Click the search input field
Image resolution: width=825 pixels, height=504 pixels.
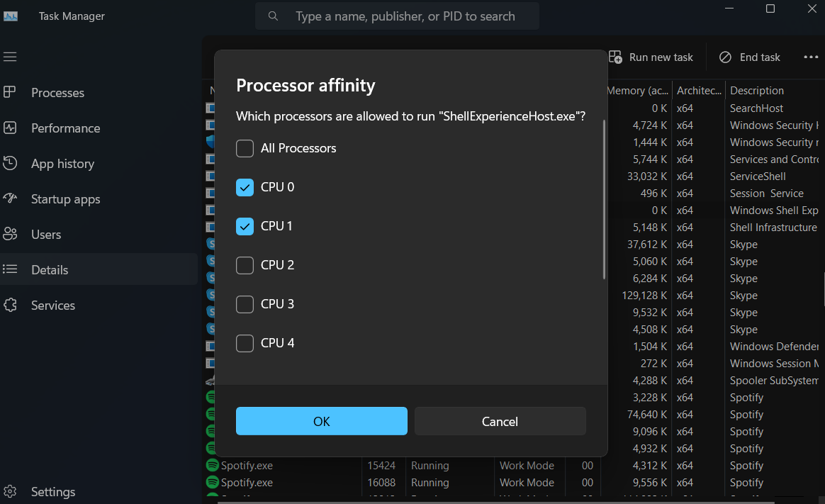pos(397,16)
